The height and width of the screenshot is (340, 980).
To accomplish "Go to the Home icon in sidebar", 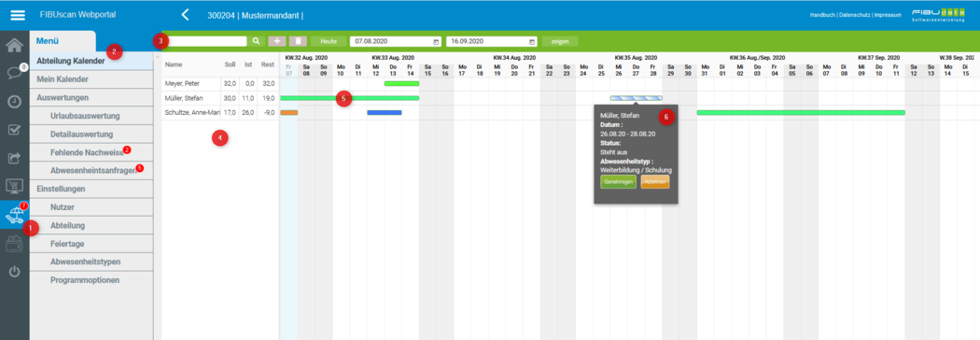I will pos(14,45).
